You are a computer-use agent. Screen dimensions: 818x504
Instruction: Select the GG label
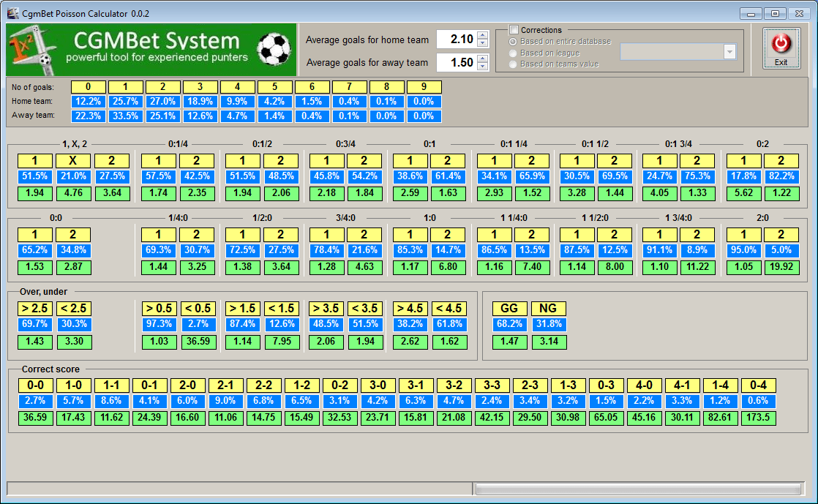[510, 309]
